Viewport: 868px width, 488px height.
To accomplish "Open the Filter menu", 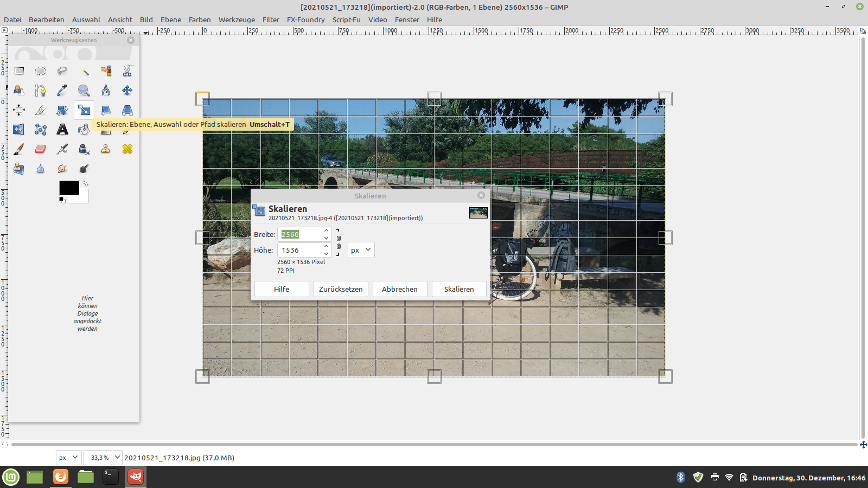I will [271, 20].
